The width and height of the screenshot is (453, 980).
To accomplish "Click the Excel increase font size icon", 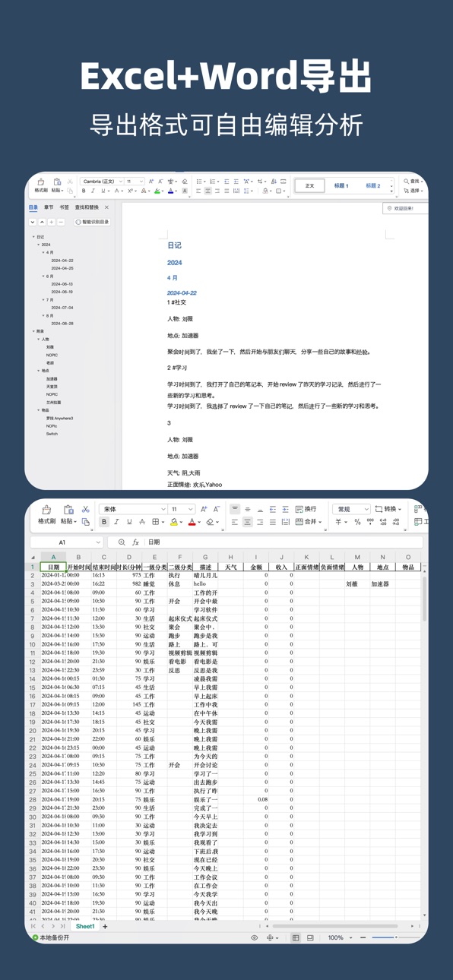I will pyautogui.click(x=203, y=509).
